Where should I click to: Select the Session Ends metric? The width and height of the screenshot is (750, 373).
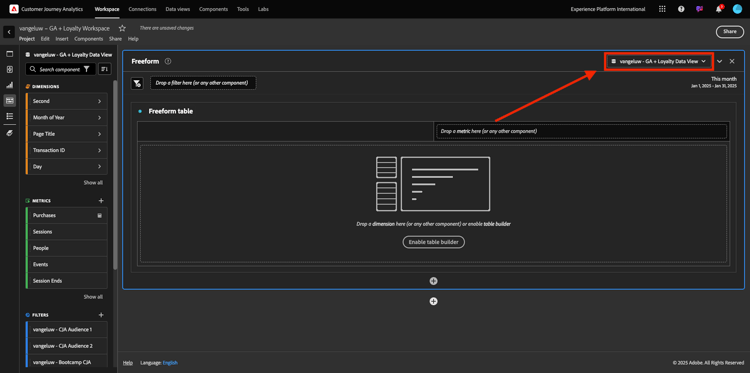66,281
